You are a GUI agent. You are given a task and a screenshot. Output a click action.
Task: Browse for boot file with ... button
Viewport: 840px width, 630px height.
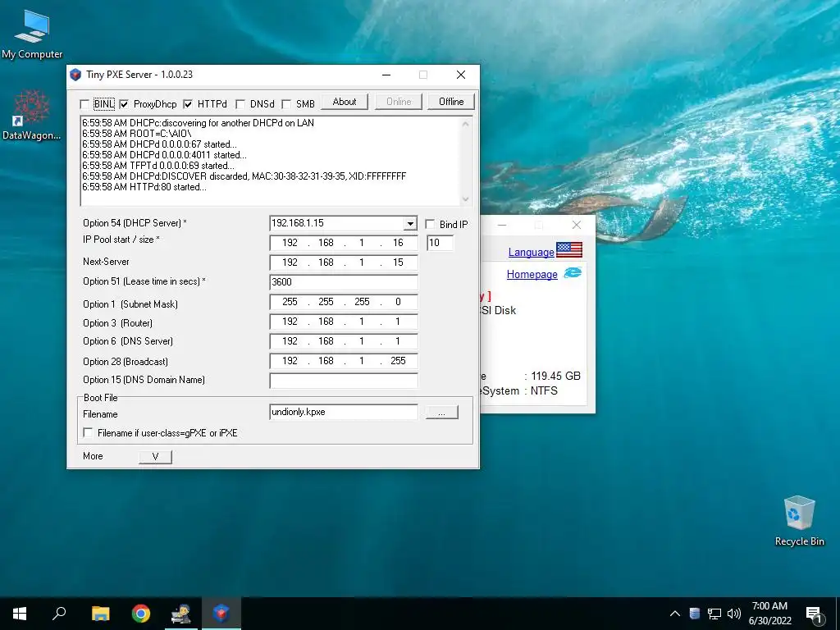[x=441, y=412]
